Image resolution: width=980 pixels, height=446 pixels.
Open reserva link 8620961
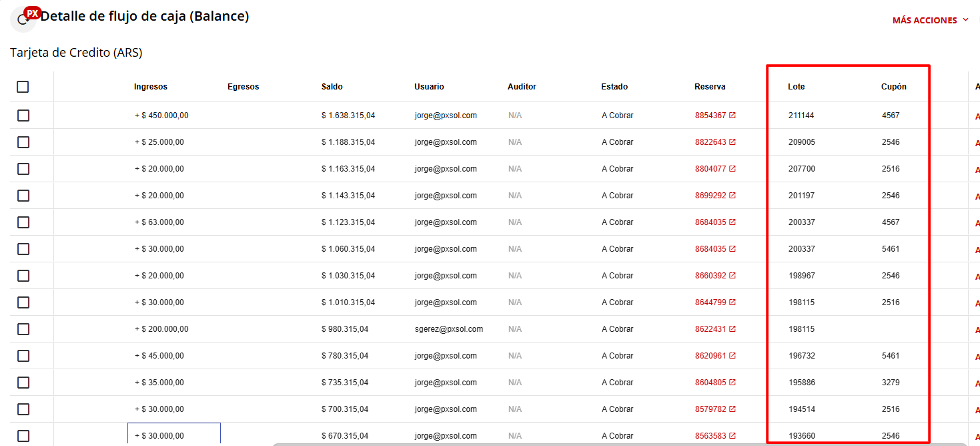[x=710, y=356]
